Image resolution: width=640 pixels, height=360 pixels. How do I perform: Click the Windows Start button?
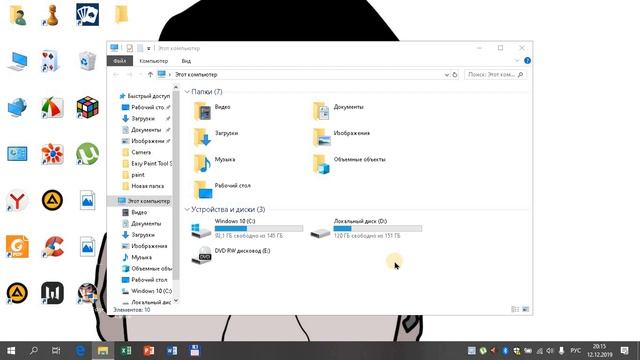[11, 351]
